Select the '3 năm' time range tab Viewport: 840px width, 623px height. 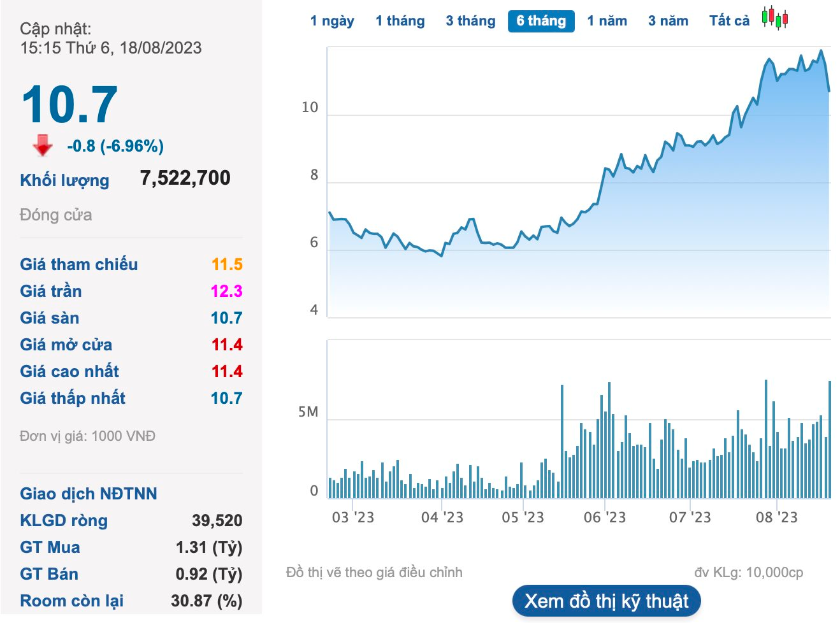click(x=668, y=21)
